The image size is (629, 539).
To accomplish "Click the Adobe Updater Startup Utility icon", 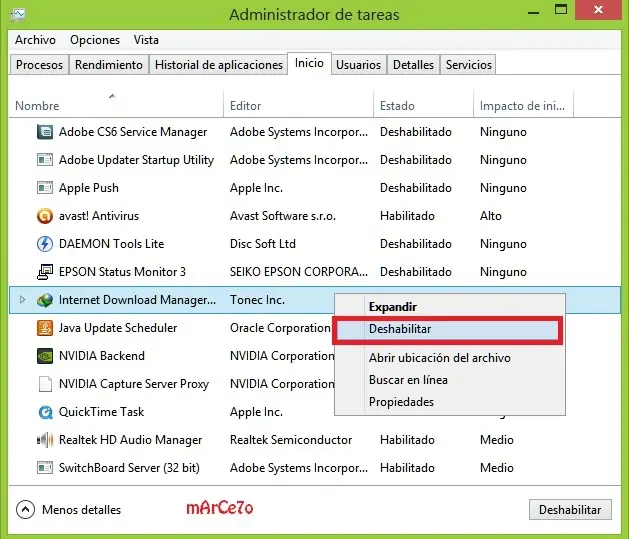I will coord(45,160).
